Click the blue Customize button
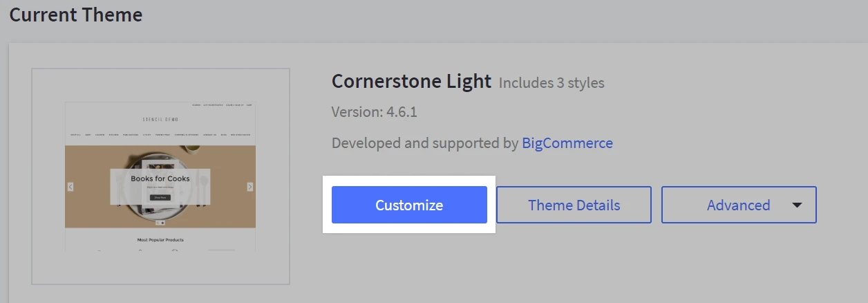The width and height of the screenshot is (868, 303). [x=409, y=205]
